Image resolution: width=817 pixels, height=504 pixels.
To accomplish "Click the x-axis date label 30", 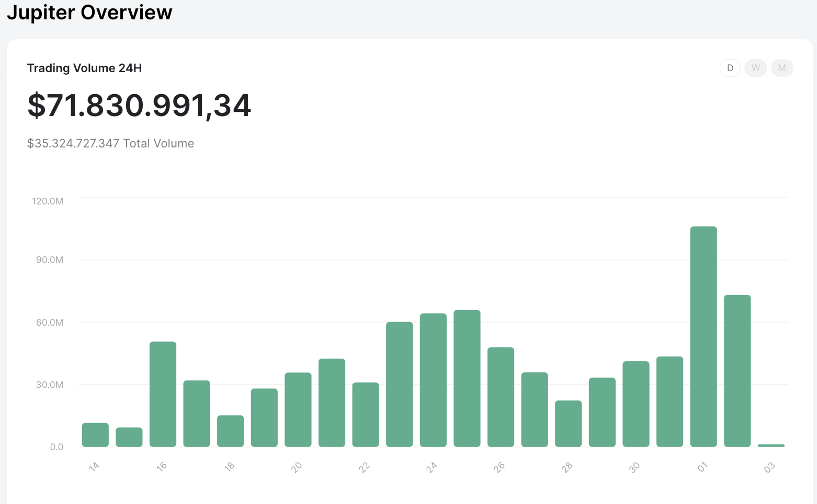I will 634,467.
